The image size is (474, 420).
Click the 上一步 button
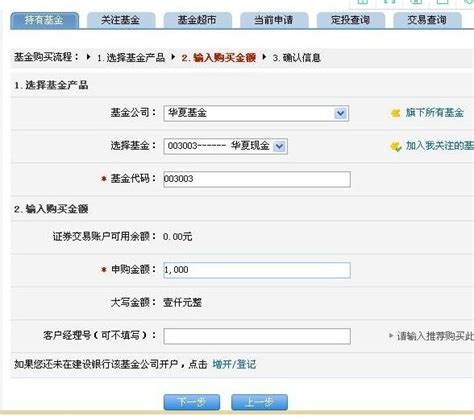click(259, 402)
